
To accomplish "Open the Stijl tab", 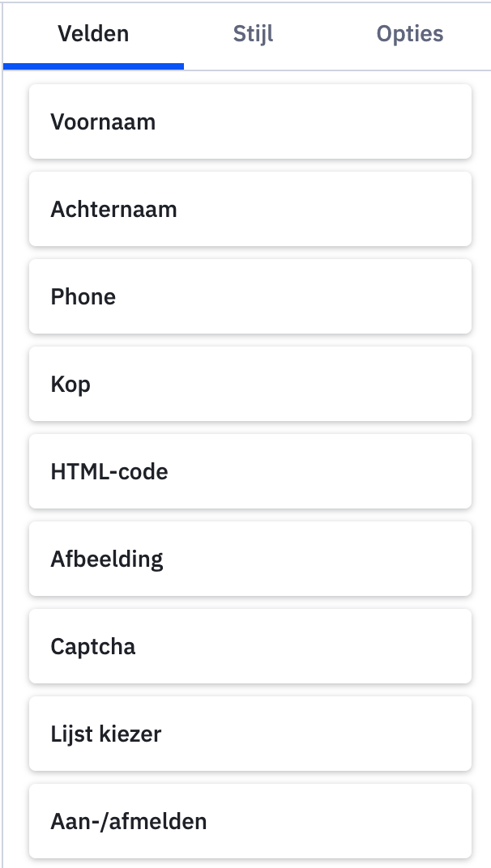I will click(x=253, y=35).
